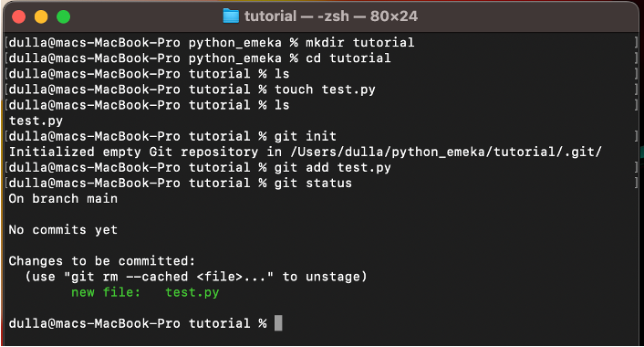
Task: Click the 'Initialized empty Git repository' line
Action: 306,152
